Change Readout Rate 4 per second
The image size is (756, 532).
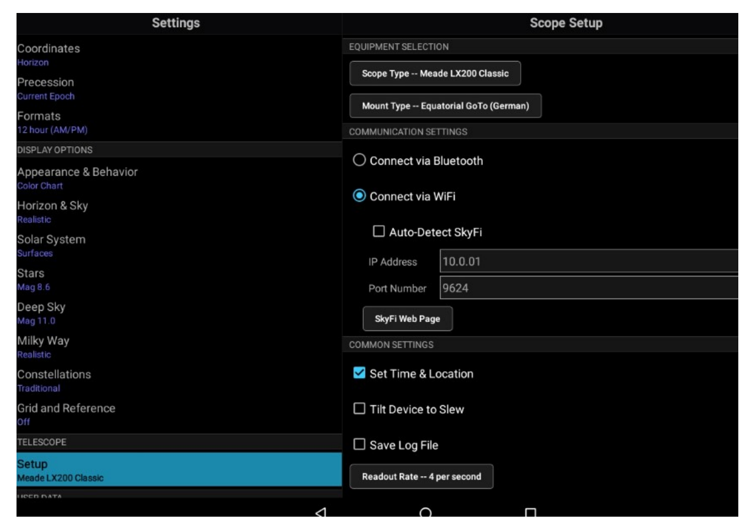[422, 477]
